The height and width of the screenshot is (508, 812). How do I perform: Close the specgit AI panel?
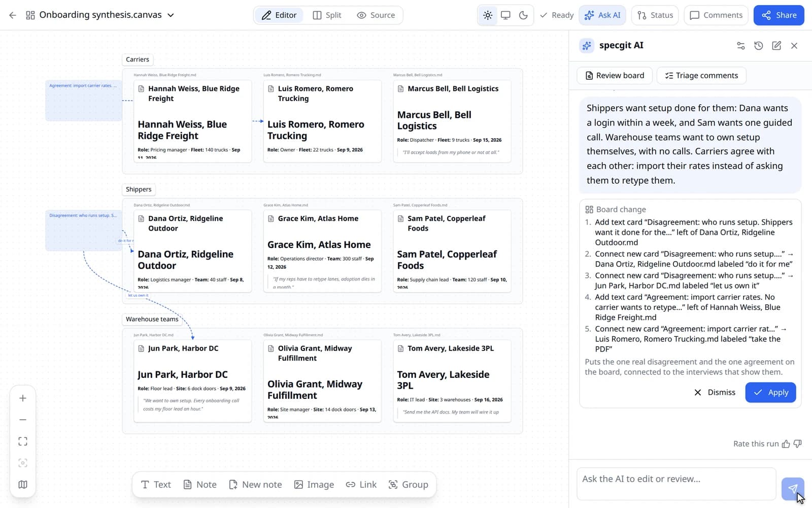pyautogui.click(x=794, y=46)
